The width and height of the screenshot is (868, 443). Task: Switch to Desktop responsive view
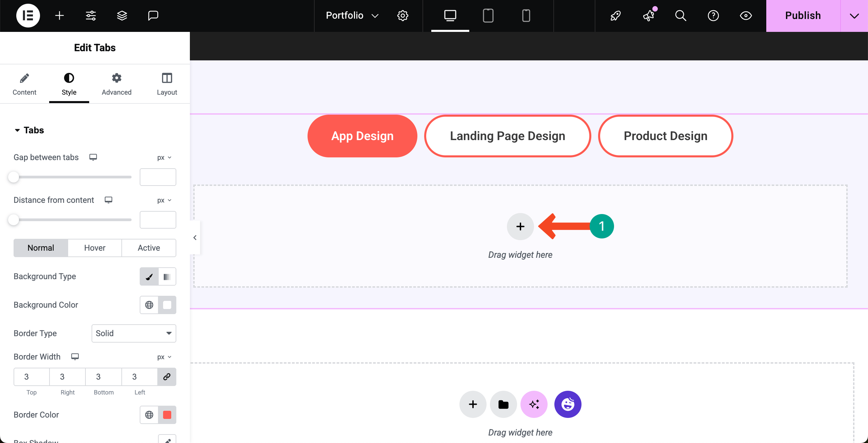(x=450, y=16)
